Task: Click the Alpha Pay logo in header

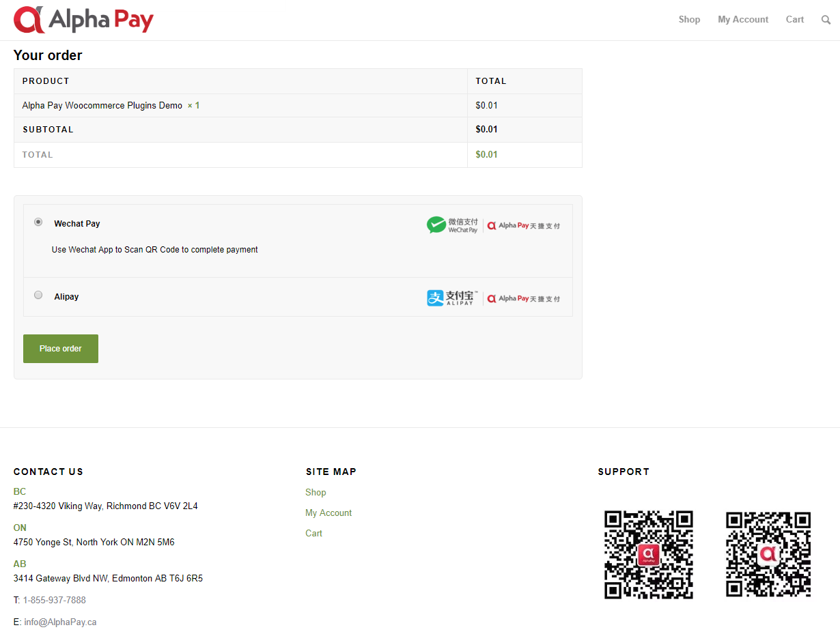Action: click(x=83, y=20)
